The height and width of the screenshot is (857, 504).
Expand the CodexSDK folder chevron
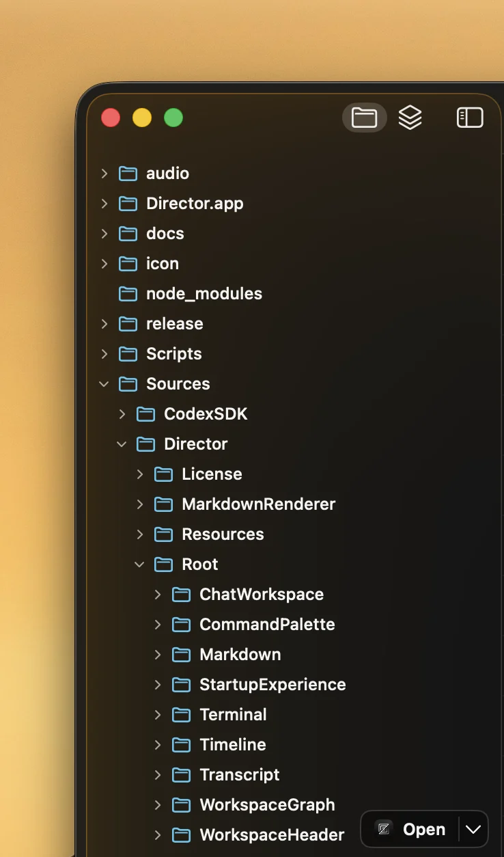click(x=122, y=414)
